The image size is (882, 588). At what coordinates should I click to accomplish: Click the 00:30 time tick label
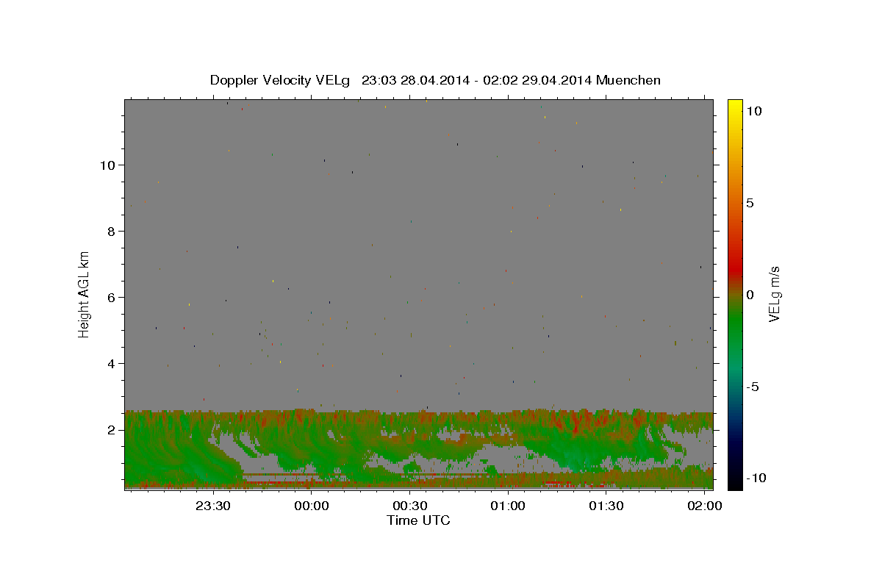point(409,506)
